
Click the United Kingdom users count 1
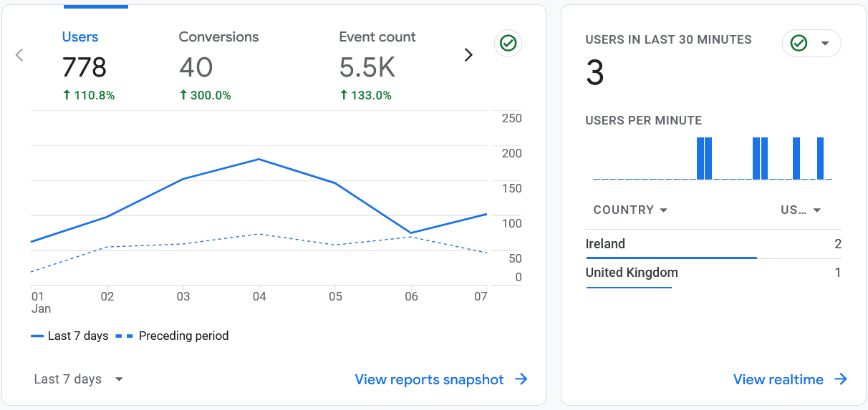[x=838, y=273]
